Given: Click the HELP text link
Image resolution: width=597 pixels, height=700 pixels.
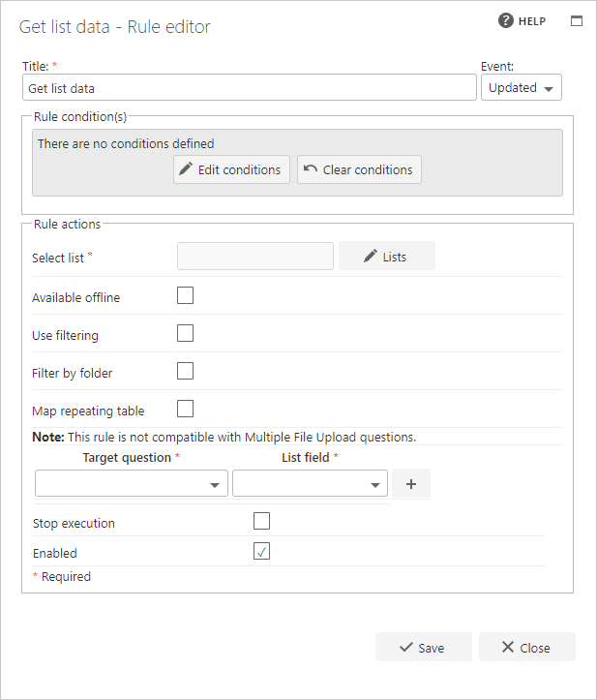Looking at the screenshot, I should (x=532, y=21).
